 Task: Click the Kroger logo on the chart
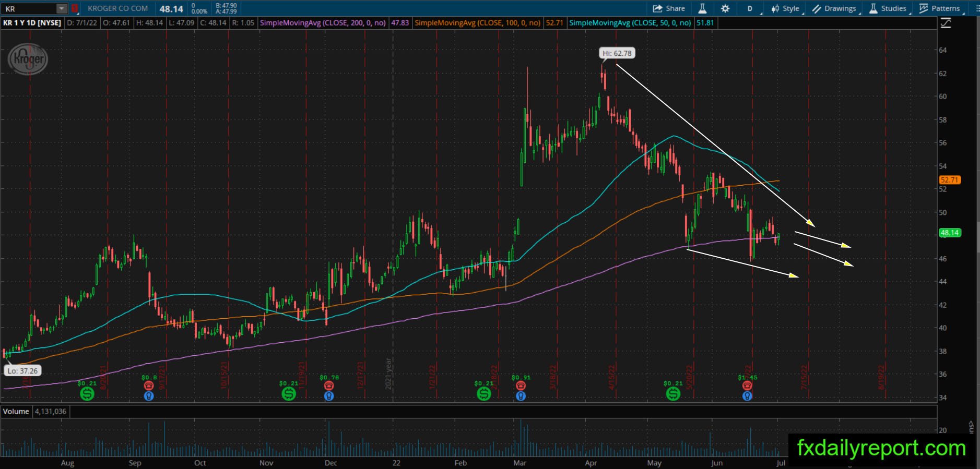tap(28, 59)
